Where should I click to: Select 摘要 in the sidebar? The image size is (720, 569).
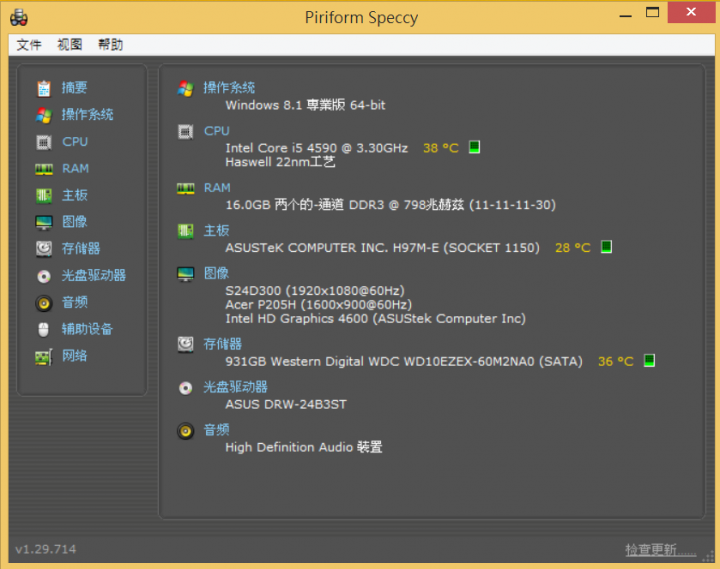(x=74, y=88)
